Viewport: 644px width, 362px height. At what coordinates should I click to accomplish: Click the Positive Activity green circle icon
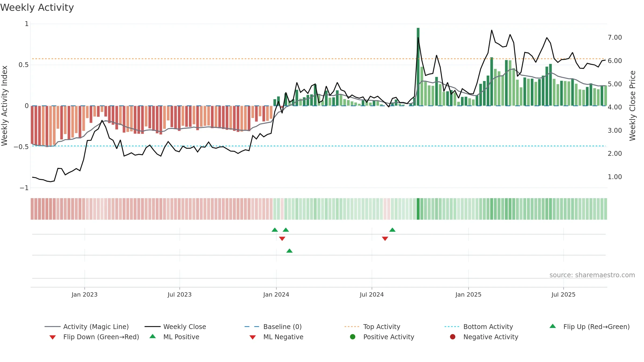pyautogui.click(x=353, y=337)
